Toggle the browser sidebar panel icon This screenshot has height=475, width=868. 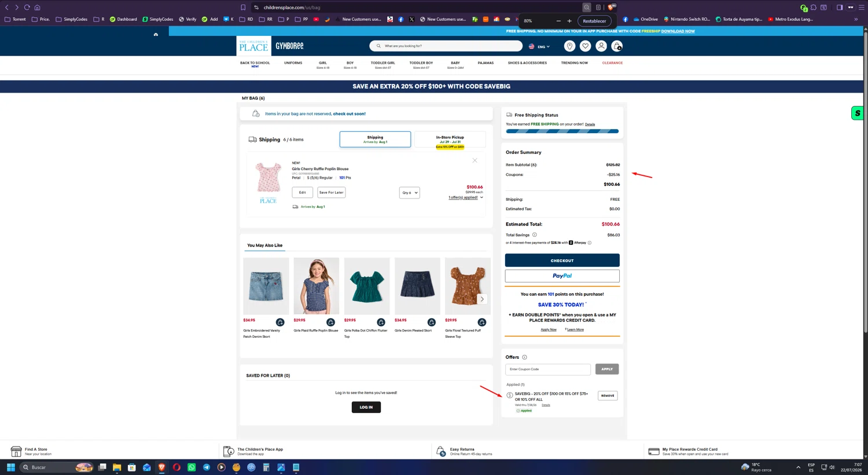(840, 8)
